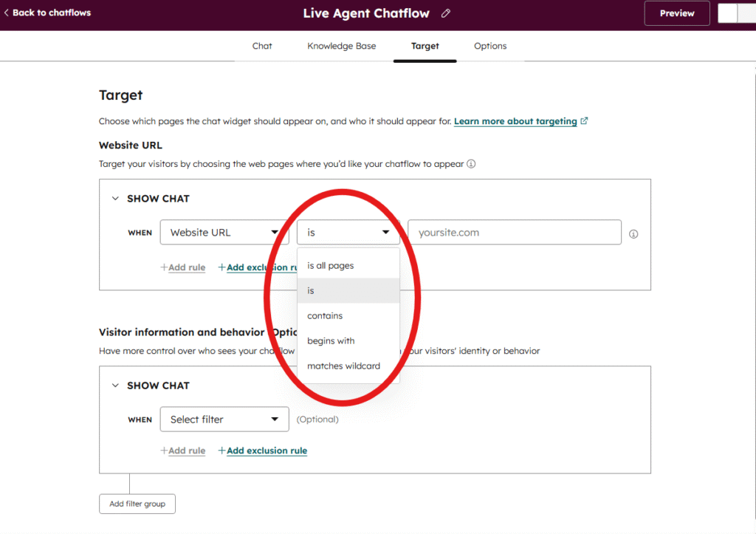The image size is (756, 534).
Task: Click the Add filter group button
Action: point(137,503)
